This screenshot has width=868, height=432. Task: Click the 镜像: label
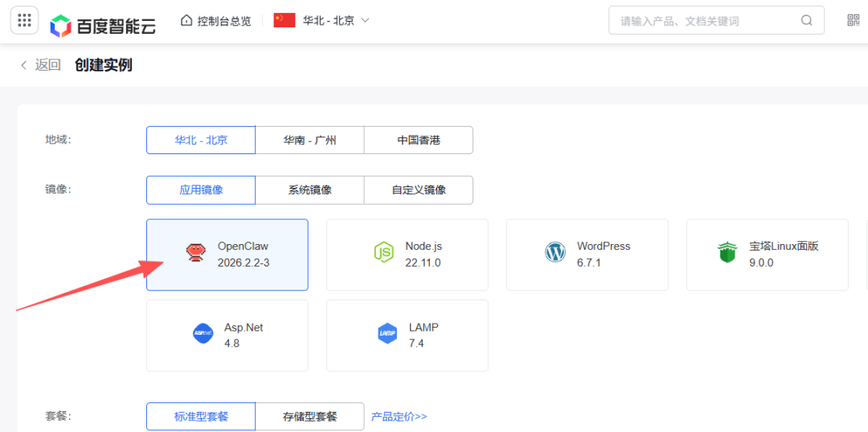pos(58,190)
